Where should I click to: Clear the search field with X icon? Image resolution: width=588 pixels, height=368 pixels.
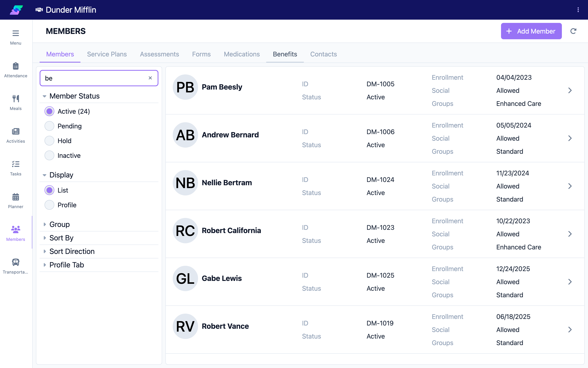coord(150,78)
